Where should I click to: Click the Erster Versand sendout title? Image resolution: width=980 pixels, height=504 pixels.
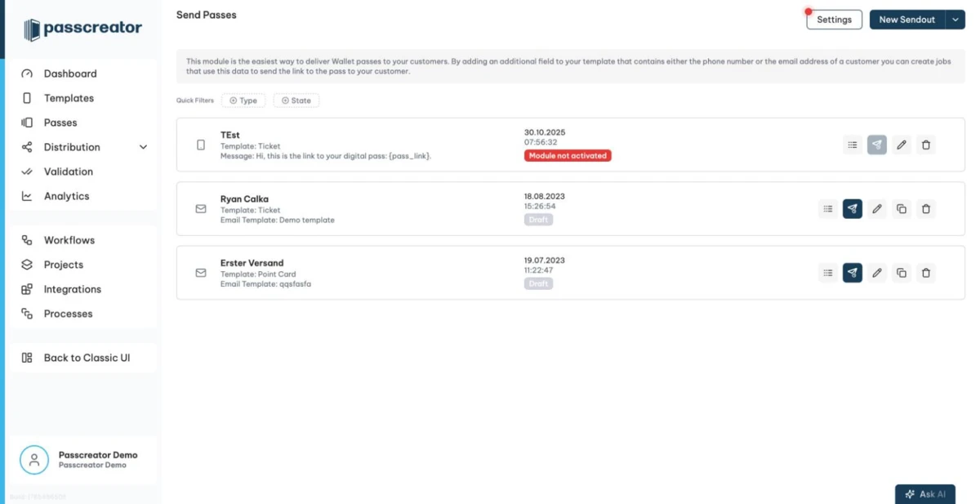[x=252, y=263]
